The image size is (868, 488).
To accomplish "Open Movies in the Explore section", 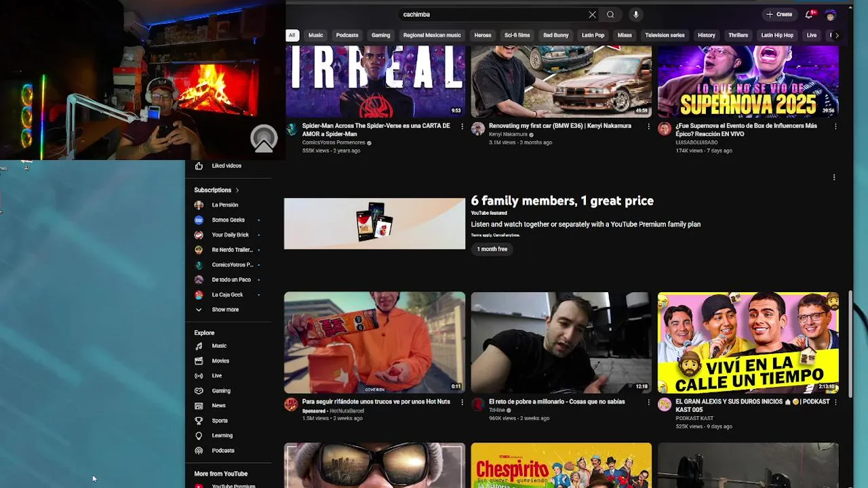I will [x=220, y=361].
